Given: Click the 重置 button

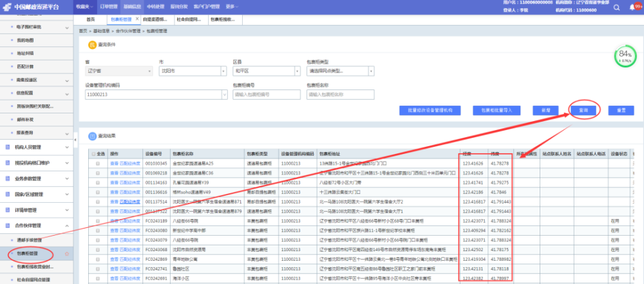Looking at the screenshot, I should (621, 110).
